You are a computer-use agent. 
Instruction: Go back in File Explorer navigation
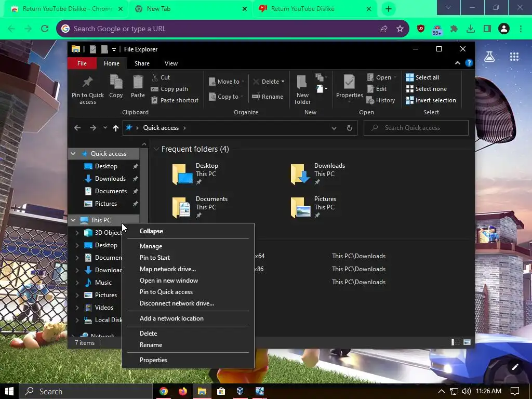[77, 128]
